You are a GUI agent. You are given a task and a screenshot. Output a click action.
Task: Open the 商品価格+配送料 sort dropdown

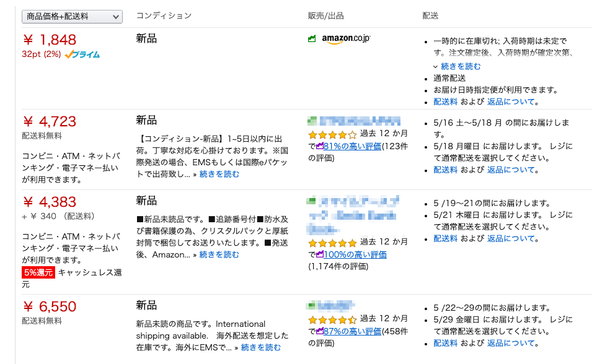click(72, 17)
